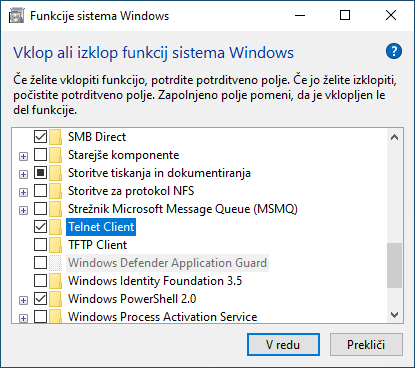
Task: Expand Windows PowerShell 2.0 node
Action: click(23, 300)
